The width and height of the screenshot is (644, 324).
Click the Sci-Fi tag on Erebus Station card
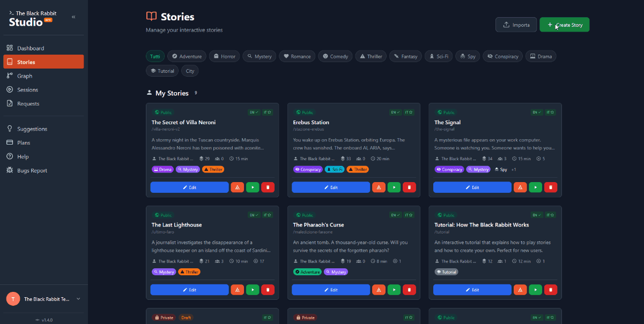335,169
